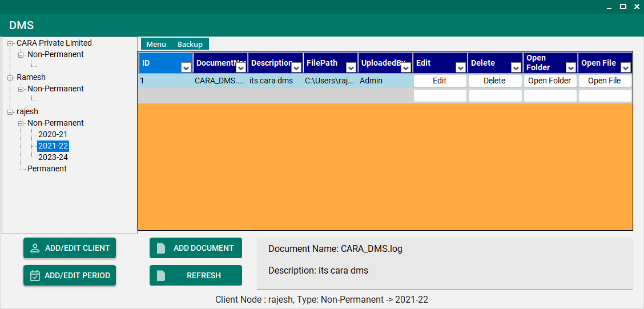Open the FilePath column filter arrow
644x309 pixels.
(351, 68)
